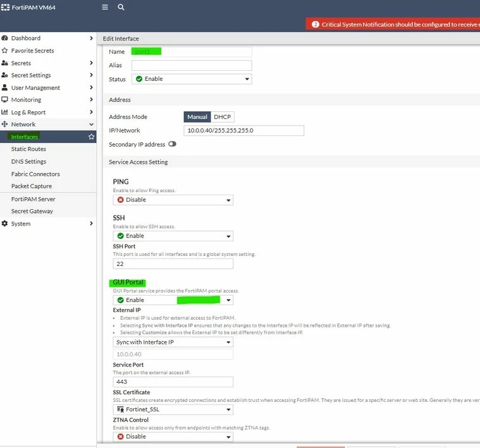Click the Secrets lock-user icon
Viewport: 480px width, 448px height.
coord(4,63)
